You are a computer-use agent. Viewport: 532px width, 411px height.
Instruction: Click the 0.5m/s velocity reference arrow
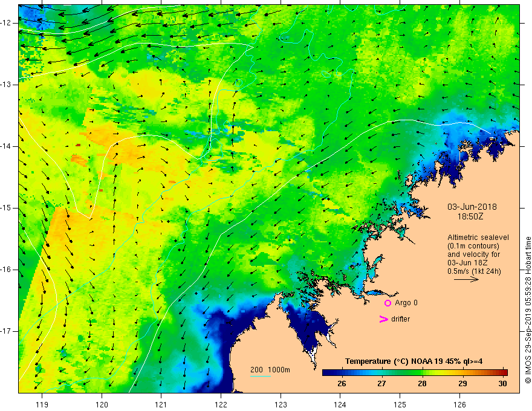[466, 279]
